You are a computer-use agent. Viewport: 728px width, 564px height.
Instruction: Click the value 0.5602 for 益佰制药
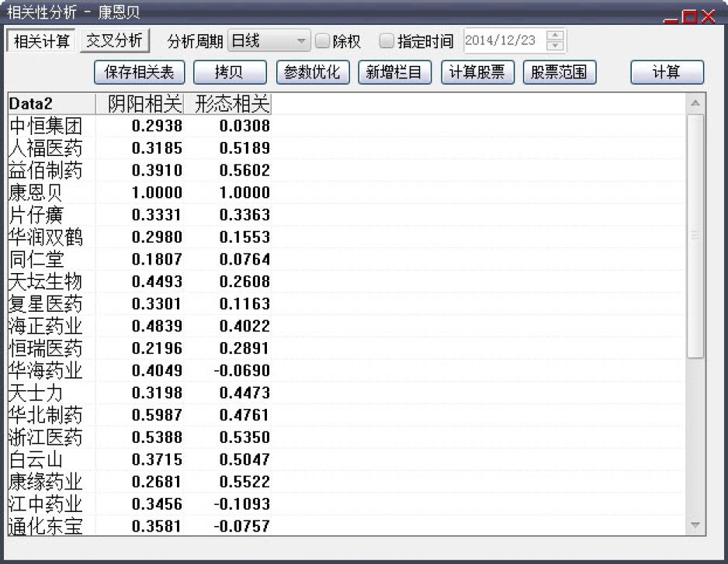tap(244, 171)
